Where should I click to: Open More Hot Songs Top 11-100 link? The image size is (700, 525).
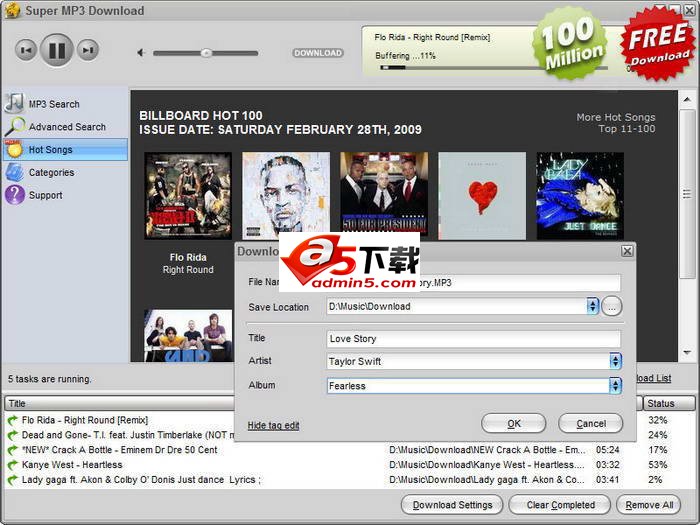[x=616, y=123]
